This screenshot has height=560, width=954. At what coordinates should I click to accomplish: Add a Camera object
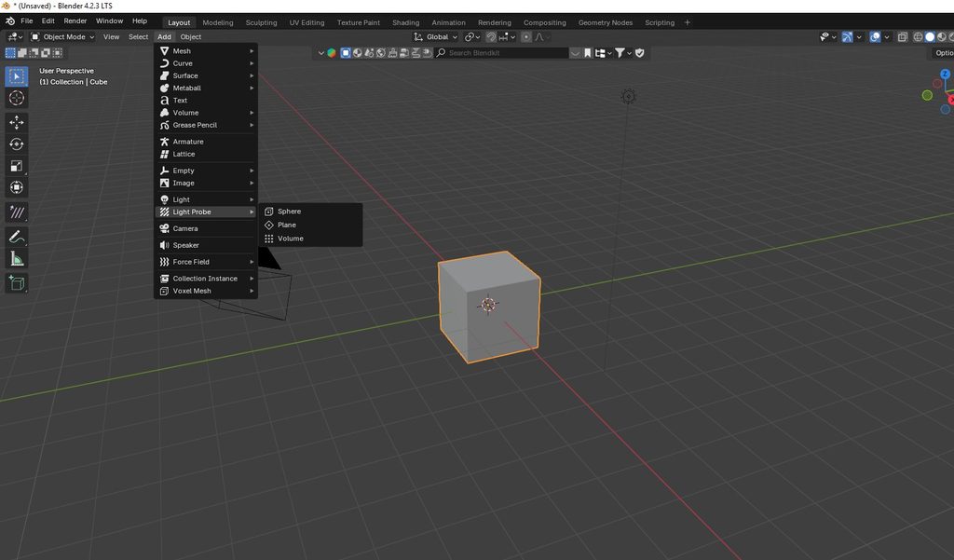click(206, 229)
